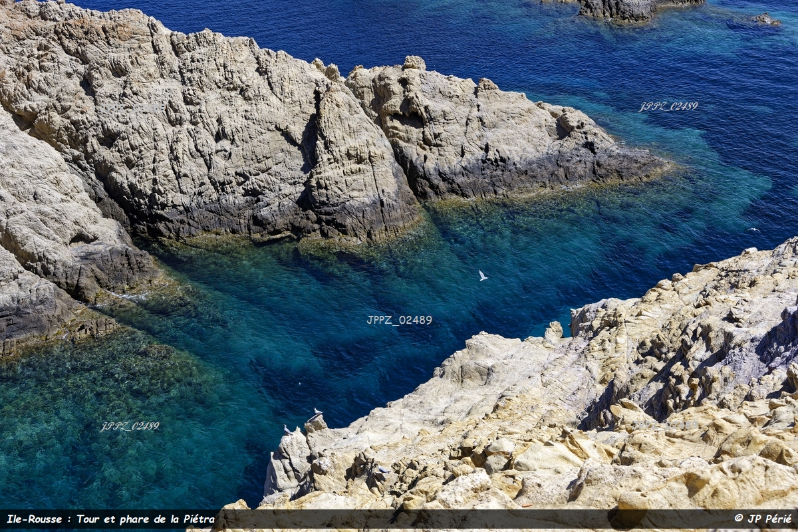Click the "© JP Périé" copyright credit

763,519
